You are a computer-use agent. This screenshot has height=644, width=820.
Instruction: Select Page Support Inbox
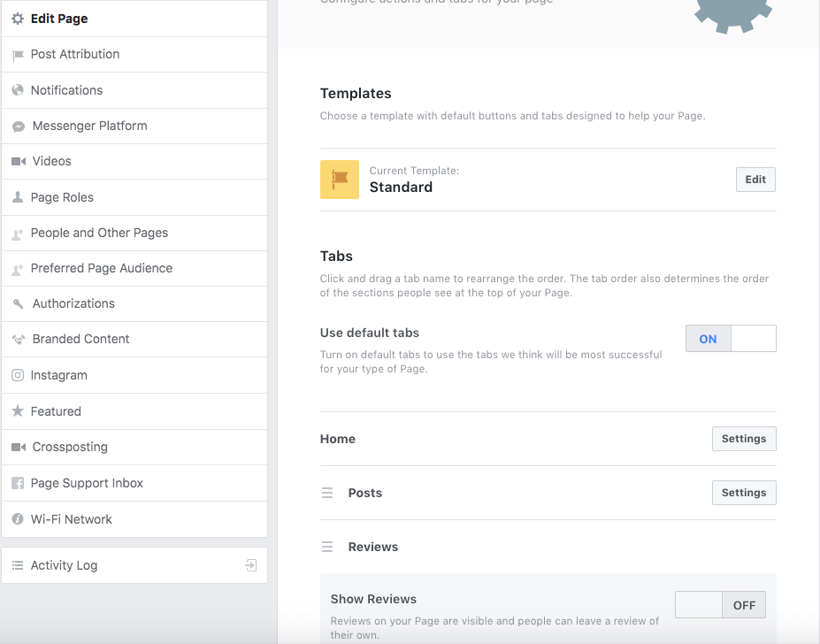click(x=134, y=483)
